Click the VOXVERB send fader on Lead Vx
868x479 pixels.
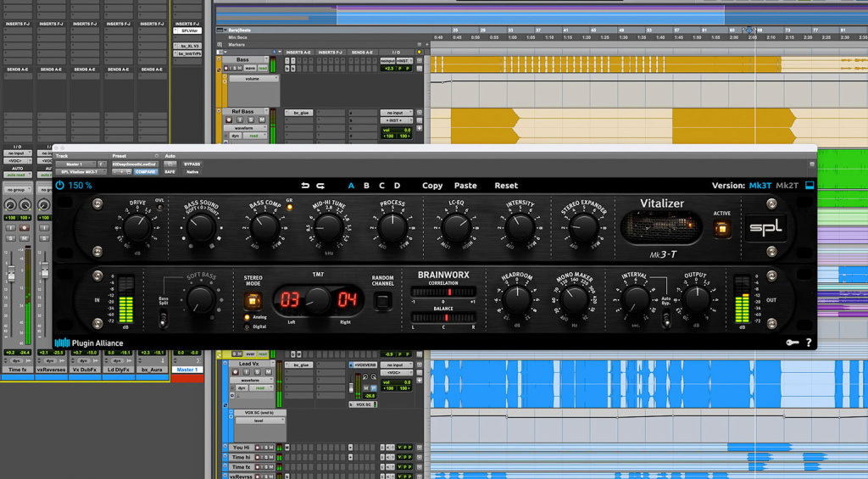point(351,387)
